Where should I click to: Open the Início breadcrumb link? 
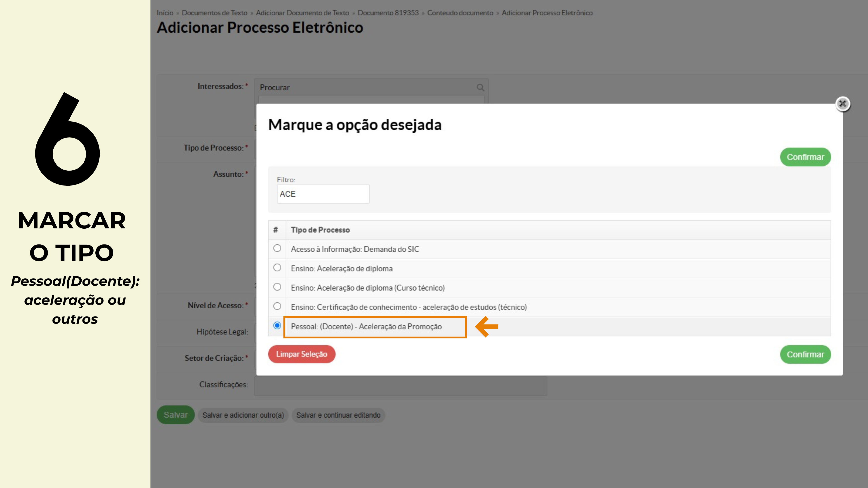165,13
